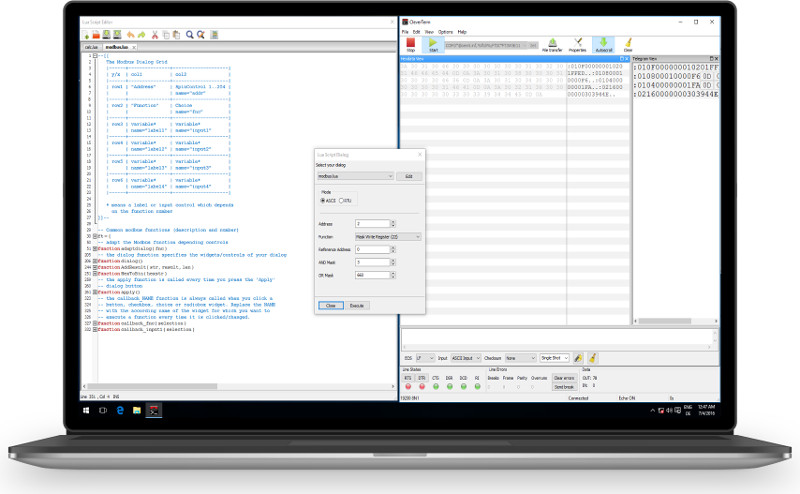Screen dimensions: 800x494
Task: Click the Close button in Lua Script Dialog
Action: [x=331, y=306]
